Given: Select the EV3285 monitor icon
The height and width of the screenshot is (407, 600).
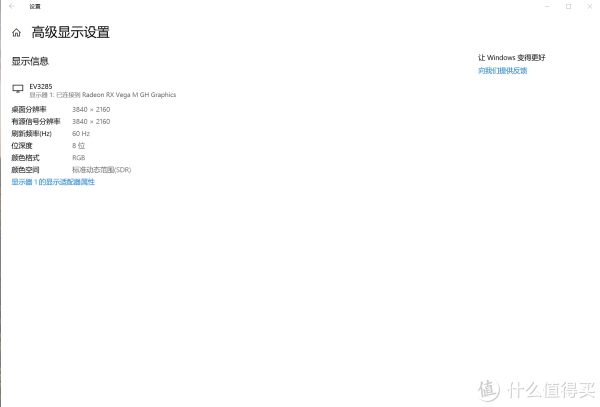Looking at the screenshot, I should 18,89.
